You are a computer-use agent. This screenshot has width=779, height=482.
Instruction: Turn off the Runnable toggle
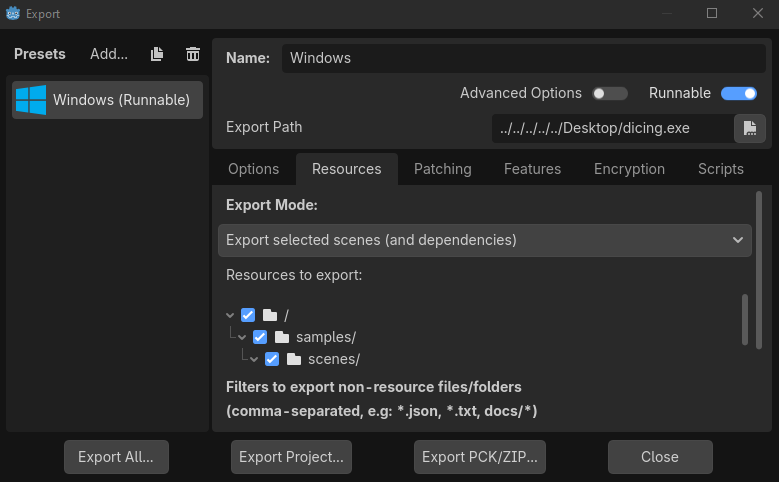[x=738, y=94]
